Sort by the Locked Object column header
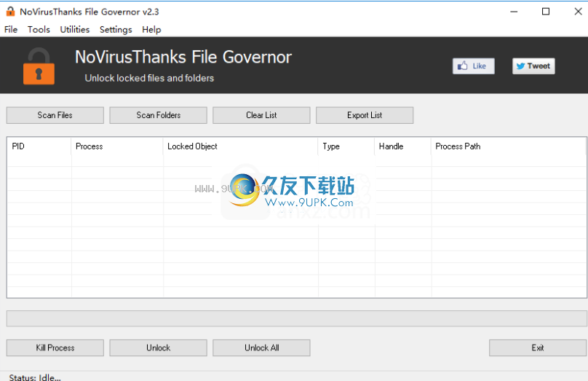 click(x=240, y=146)
